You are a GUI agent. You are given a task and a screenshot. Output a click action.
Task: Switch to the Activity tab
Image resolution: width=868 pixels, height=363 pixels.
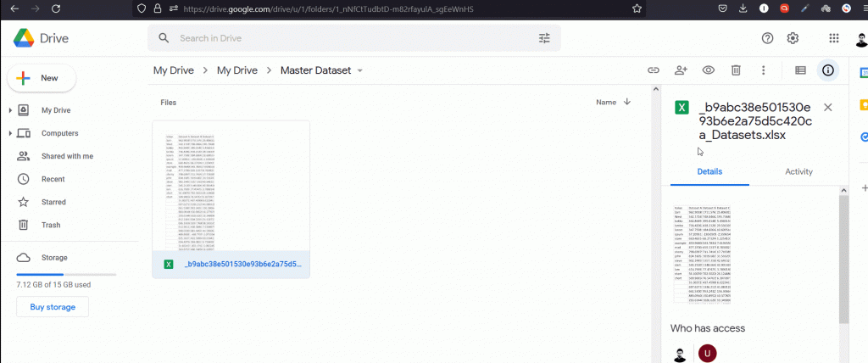click(x=798, y=171)
